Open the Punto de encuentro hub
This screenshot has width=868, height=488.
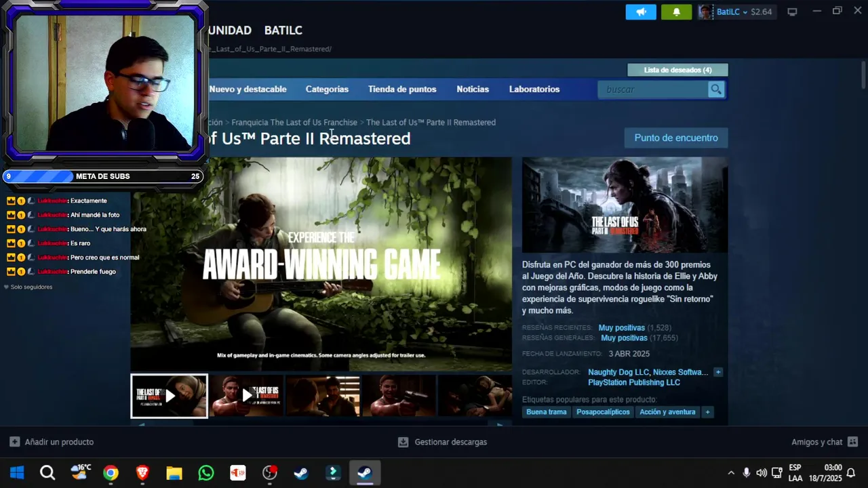pos(676,138)
